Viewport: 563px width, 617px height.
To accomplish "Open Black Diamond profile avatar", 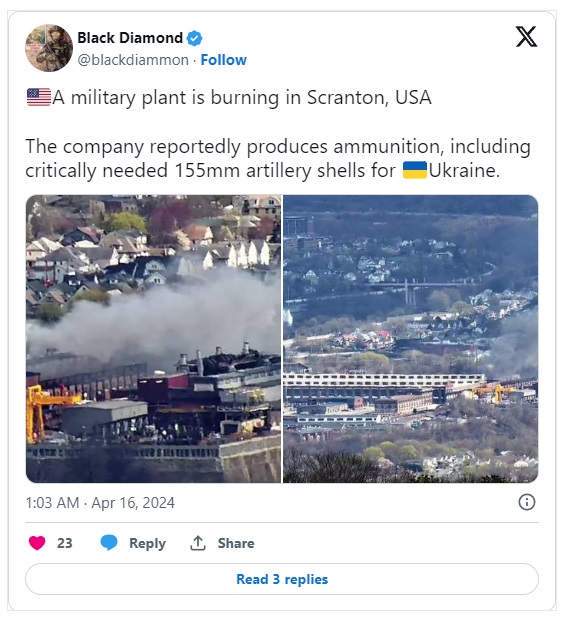I will coord(49,48).
